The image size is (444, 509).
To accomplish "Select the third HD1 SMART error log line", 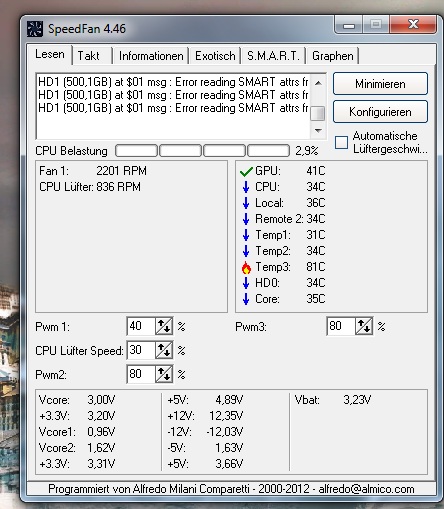I will point(173,108).
